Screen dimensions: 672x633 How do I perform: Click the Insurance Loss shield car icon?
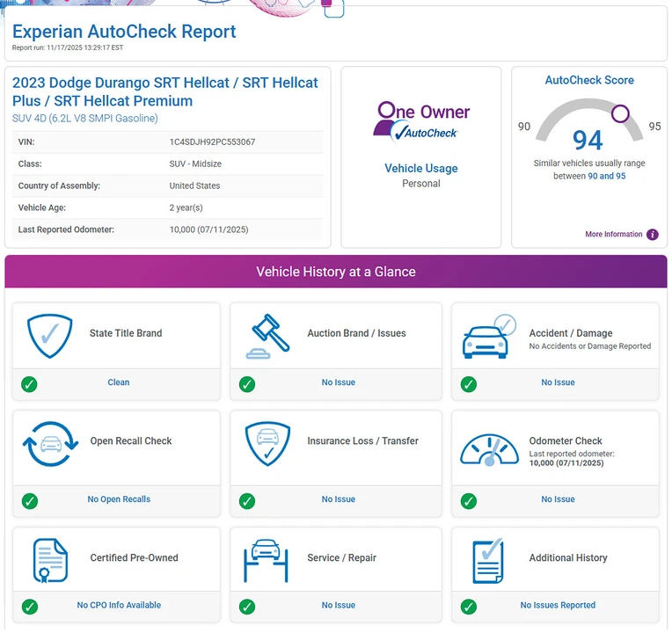pyautogui.click(x=268, y=444)
